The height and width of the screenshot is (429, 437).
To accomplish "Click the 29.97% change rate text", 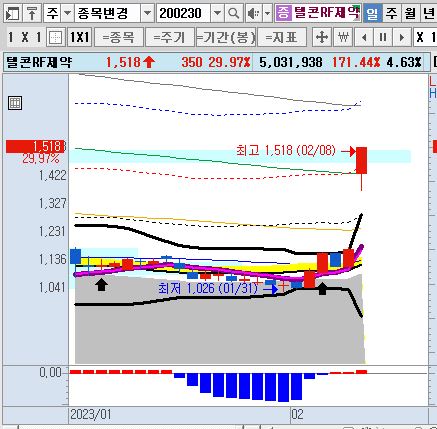I will click(x=229, y=62).
